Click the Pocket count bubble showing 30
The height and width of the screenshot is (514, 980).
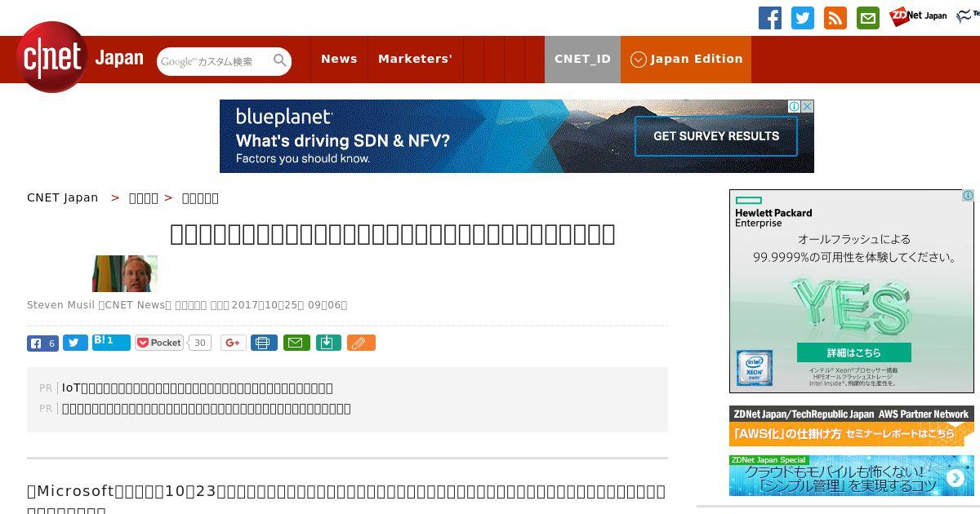coord(200,343)
